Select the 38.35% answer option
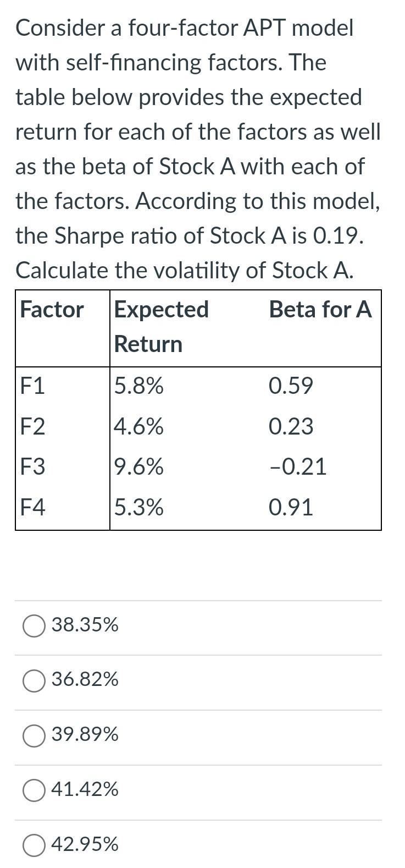This screenshot has height=868, width=405. (34, 625)
